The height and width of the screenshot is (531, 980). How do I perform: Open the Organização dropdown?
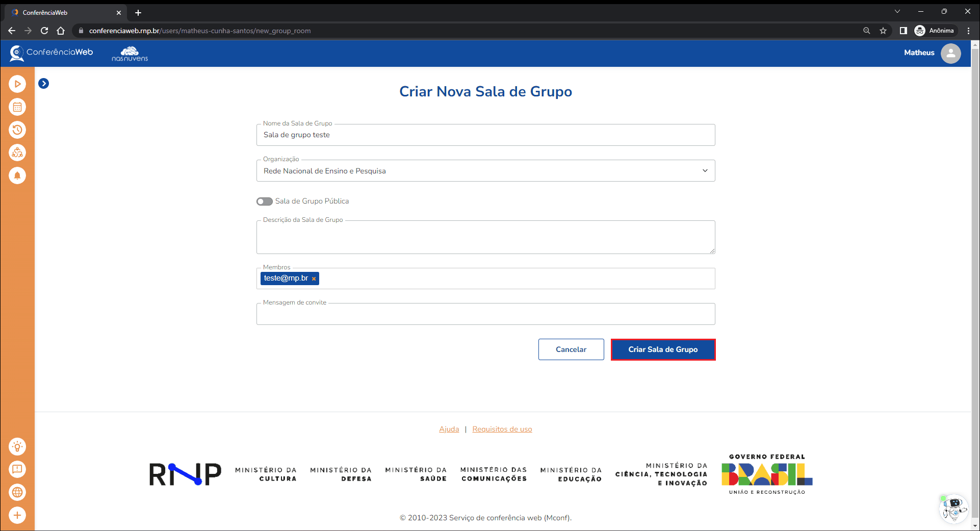(x=485, y=171)
